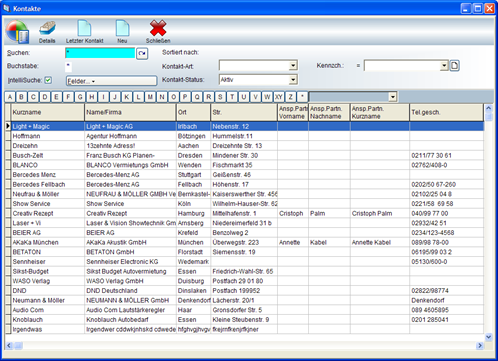
Task: Click the vertical scrollbar down arrow
Action: 488,337
